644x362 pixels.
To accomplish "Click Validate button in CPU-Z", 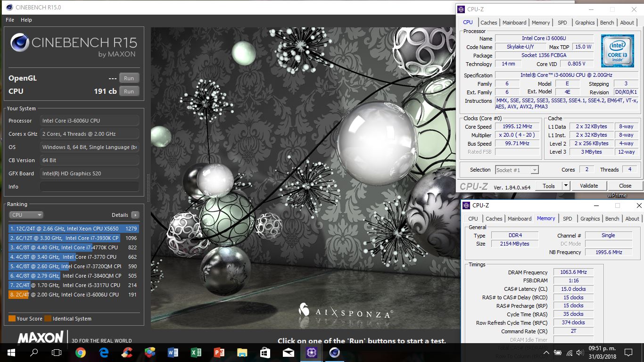I will pyautogui.click(x=589, y=186).
